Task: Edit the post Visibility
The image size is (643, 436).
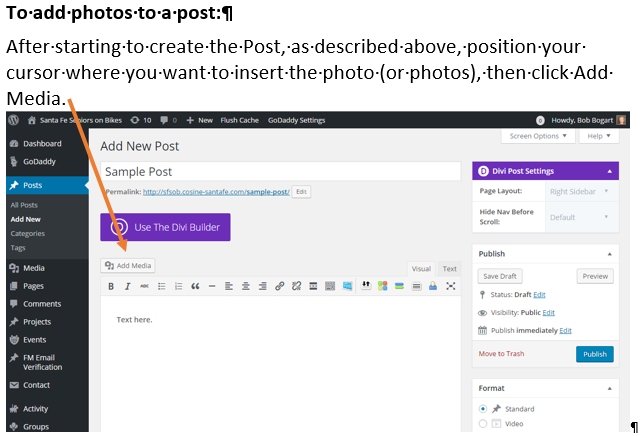Action: tap(548, 313)
